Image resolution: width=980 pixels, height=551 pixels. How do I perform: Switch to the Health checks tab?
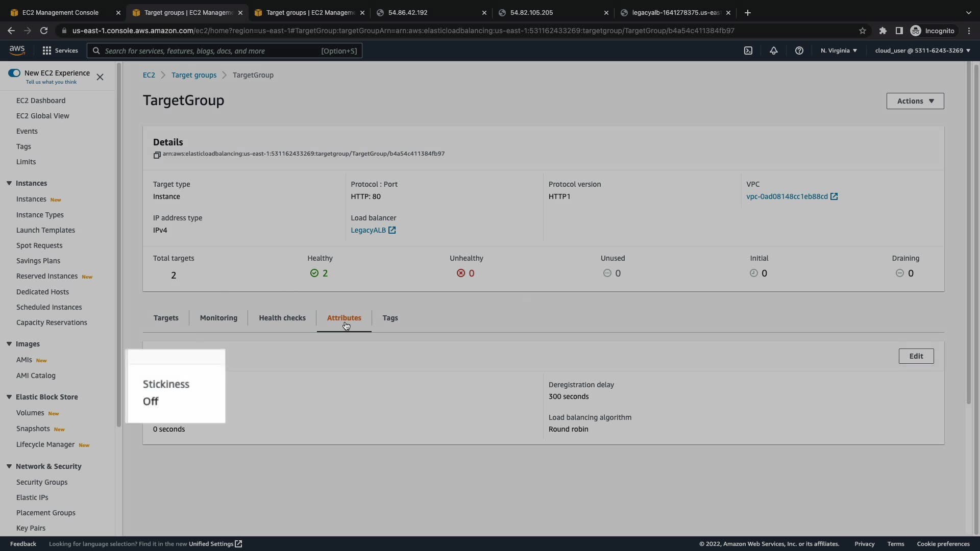tap(282, 318)
